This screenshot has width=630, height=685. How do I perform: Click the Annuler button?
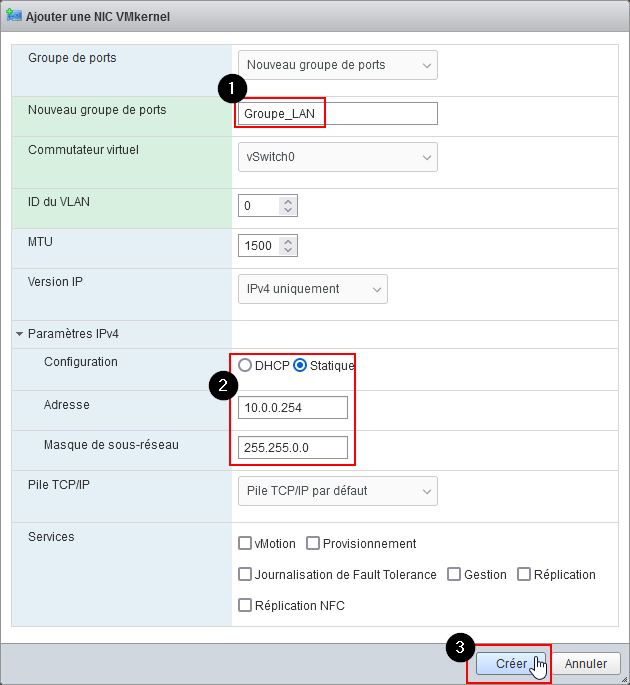(x=585, y=664)
